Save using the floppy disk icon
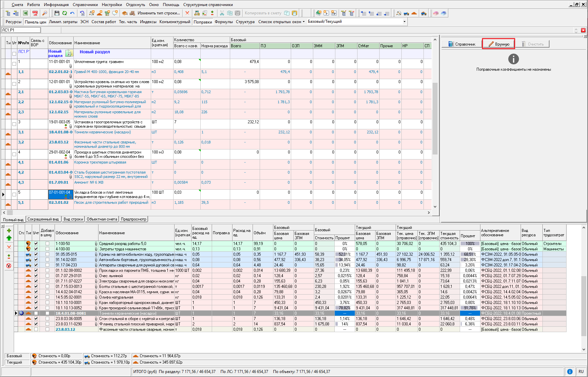The height and width of the screenshot is (377, 588). [57, 13]
